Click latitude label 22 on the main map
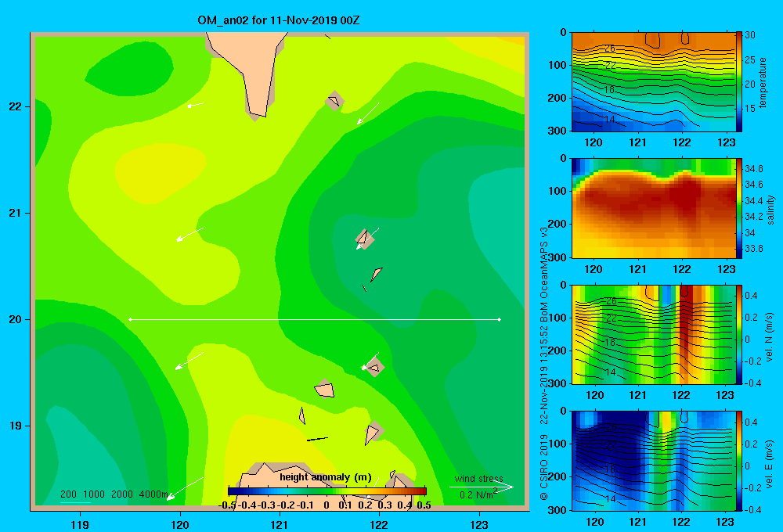This screenshot has width=783, height=532. point(16,106)
